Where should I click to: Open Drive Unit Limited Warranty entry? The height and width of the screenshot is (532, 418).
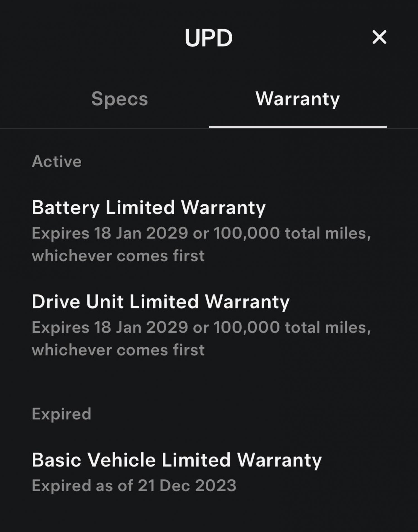pyautogui.click(x=161, y=302)
